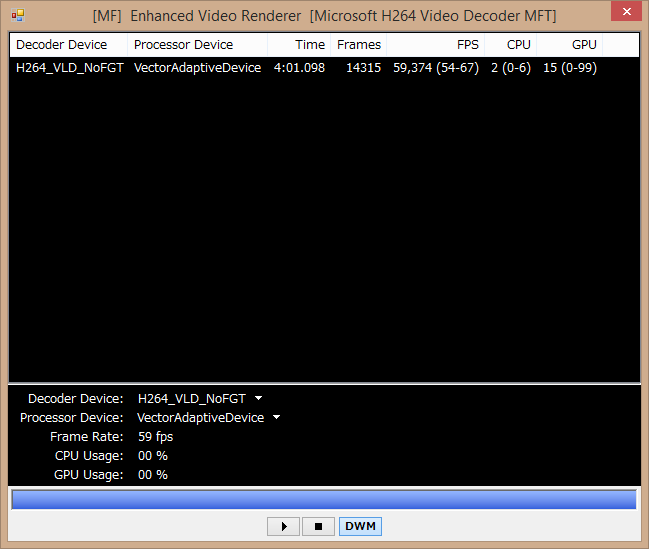Click the 4:01.098 time value
The height and width of the screenshot is (549, 649).
pyautogui.click(x=299, y=67)
